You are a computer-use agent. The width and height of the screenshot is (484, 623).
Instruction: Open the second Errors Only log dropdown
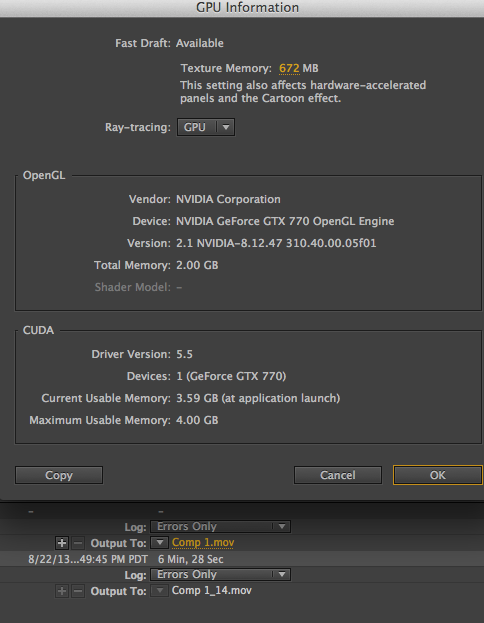pos(220,575)
